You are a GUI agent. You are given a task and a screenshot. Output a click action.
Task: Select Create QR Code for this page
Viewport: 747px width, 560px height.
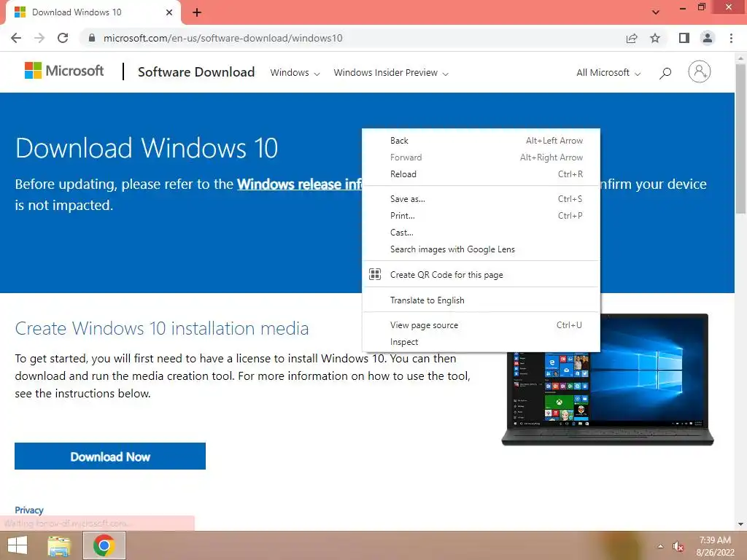(x=481, y=275)
